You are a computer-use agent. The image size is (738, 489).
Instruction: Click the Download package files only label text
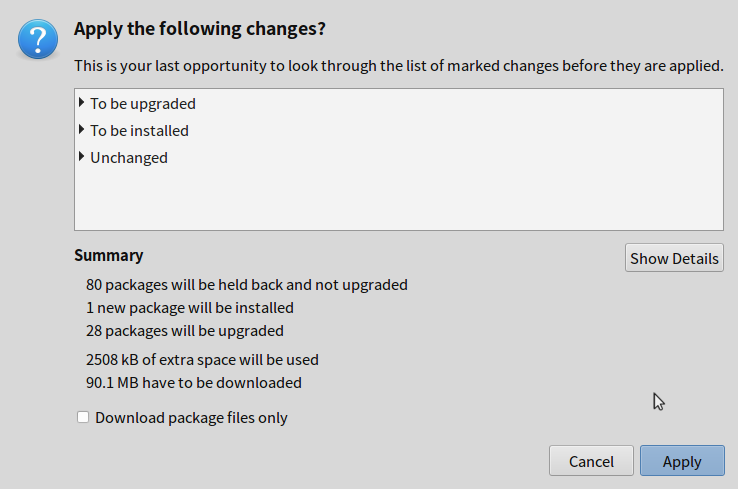click(x=191, y=418)
